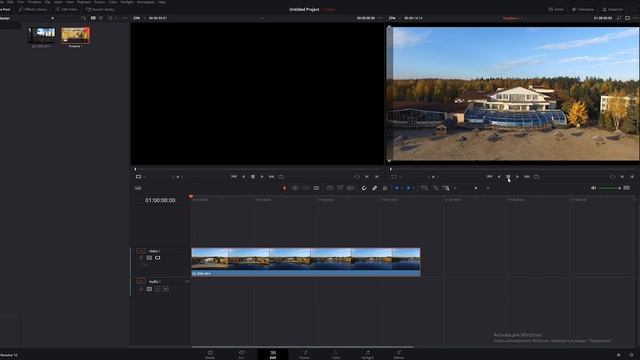
Task: Select the Blade Edit Mode tool
Action: (x=316, y=188)
